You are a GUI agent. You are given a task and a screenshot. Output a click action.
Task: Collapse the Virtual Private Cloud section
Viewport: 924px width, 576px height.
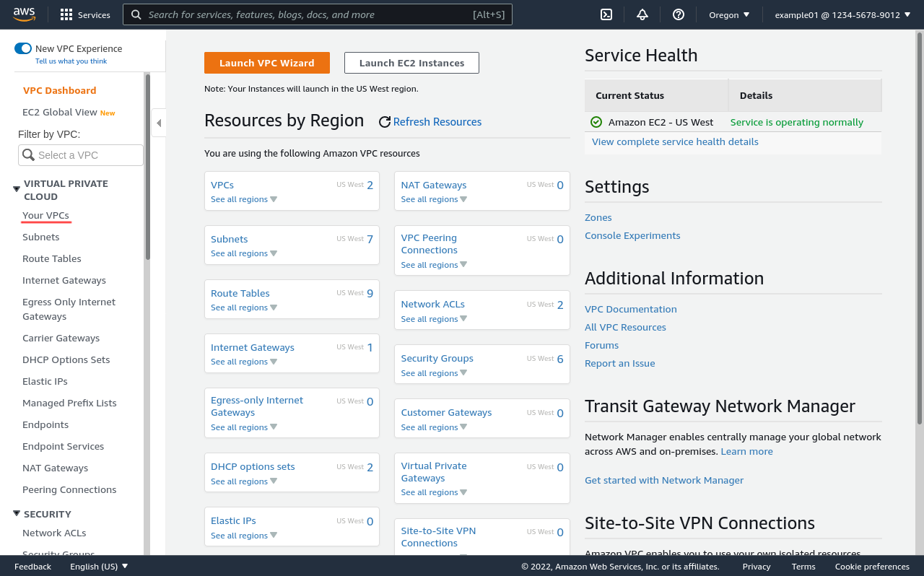pos(17,189)
